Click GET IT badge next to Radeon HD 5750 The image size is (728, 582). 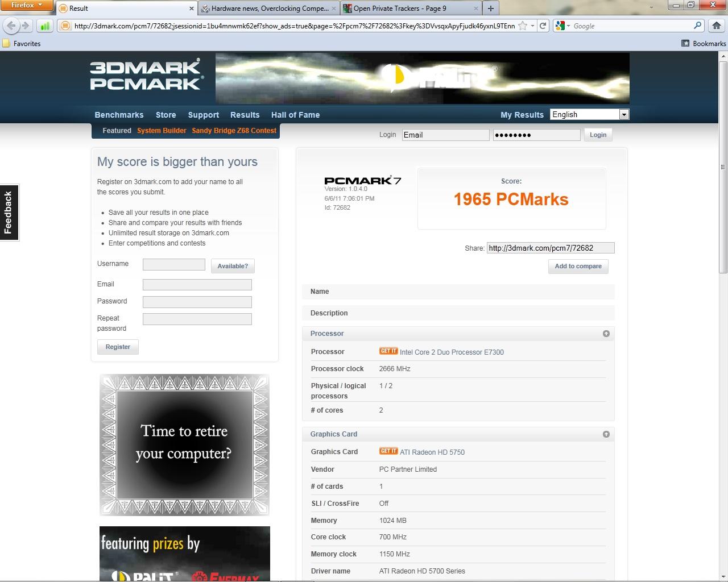388,451
